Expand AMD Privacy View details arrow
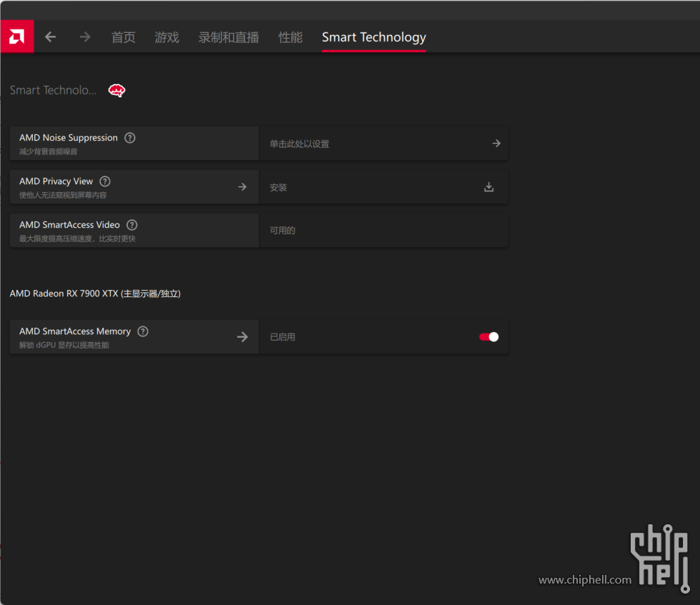The image size is (700, 605). pyautogui.click(x=242, y=186)
